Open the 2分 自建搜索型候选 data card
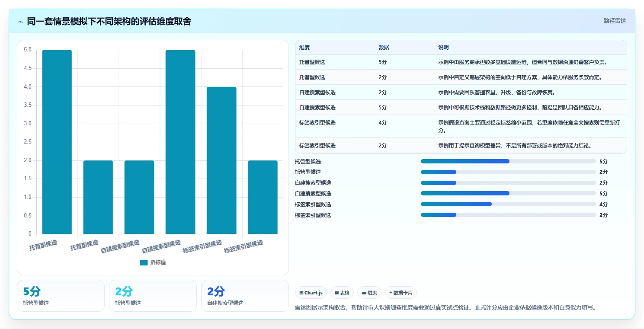 coord(245,296)
